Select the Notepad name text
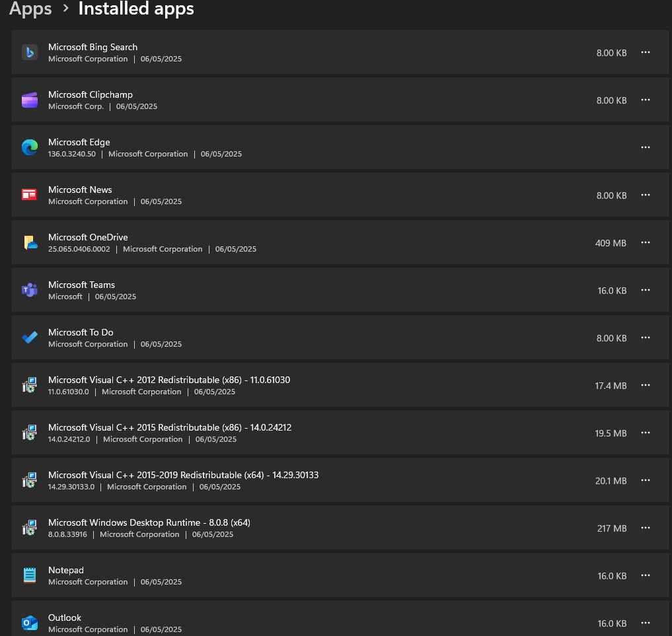The image size is (672, 636). coord(66,570)
